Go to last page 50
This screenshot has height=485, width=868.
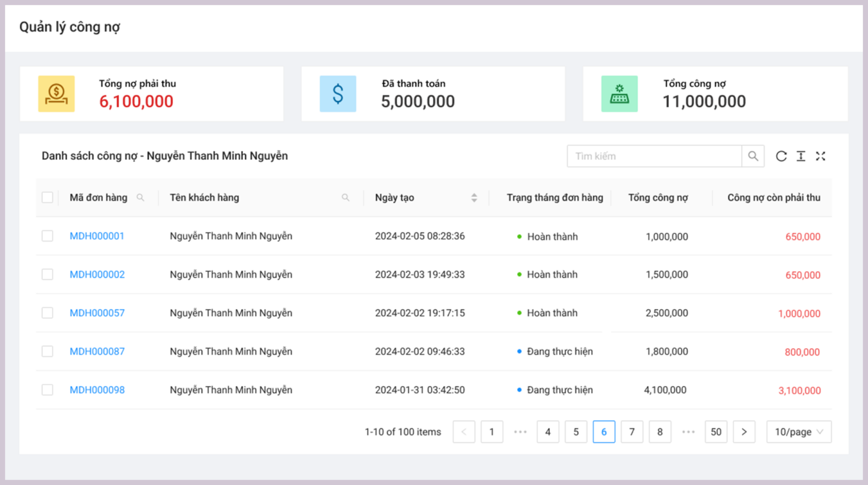pos(716,432)
